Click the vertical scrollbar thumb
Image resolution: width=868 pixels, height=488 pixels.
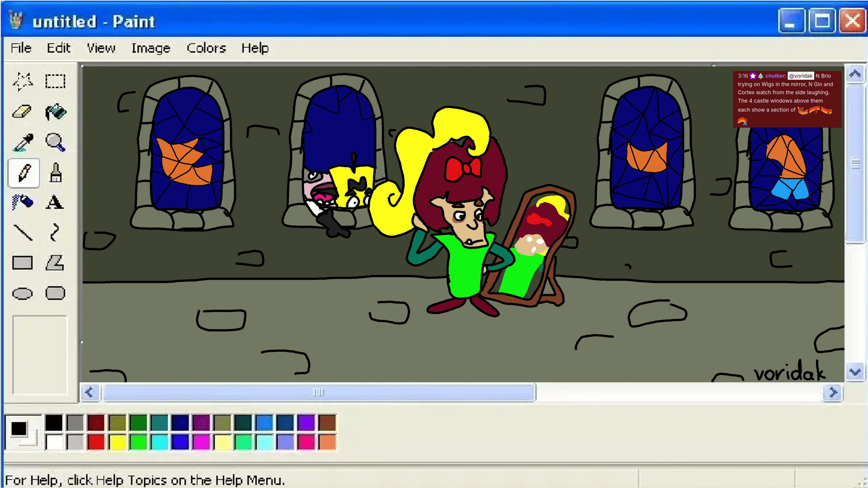point(855,164)
